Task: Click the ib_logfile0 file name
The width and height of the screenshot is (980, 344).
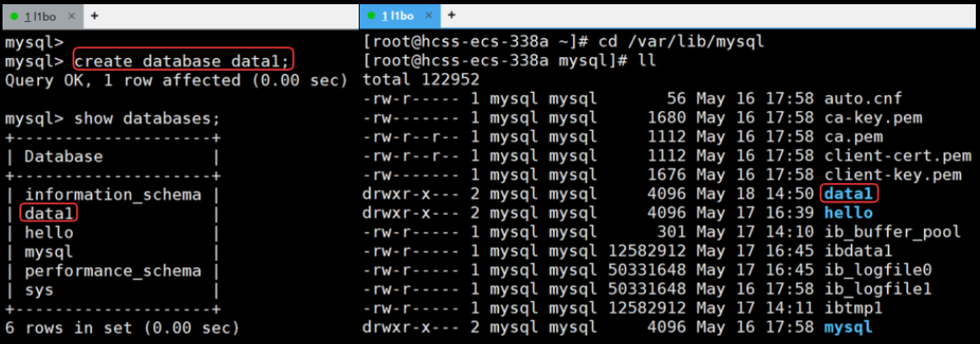Action: 878,271
